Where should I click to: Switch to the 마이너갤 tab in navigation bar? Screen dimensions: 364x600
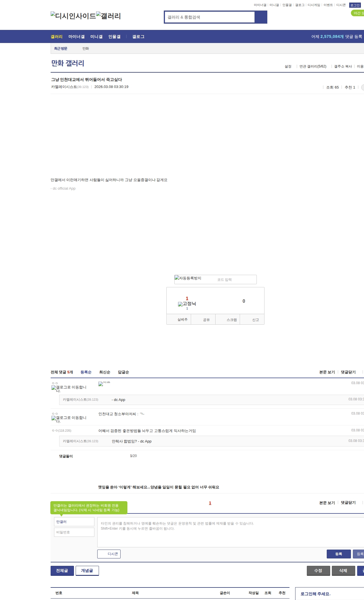click(x=76, y=37)
